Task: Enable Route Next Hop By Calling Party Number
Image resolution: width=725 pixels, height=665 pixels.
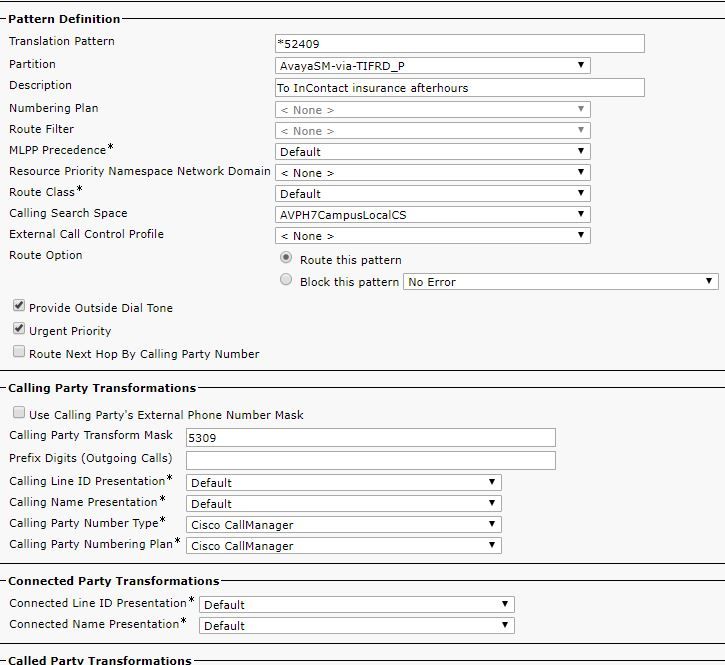Action: pos(19,351)
